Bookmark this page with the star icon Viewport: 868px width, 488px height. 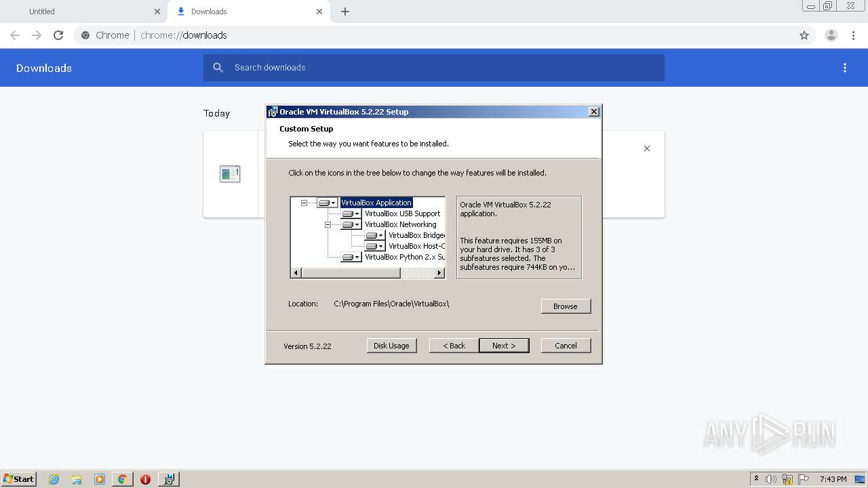pos(804,35)
